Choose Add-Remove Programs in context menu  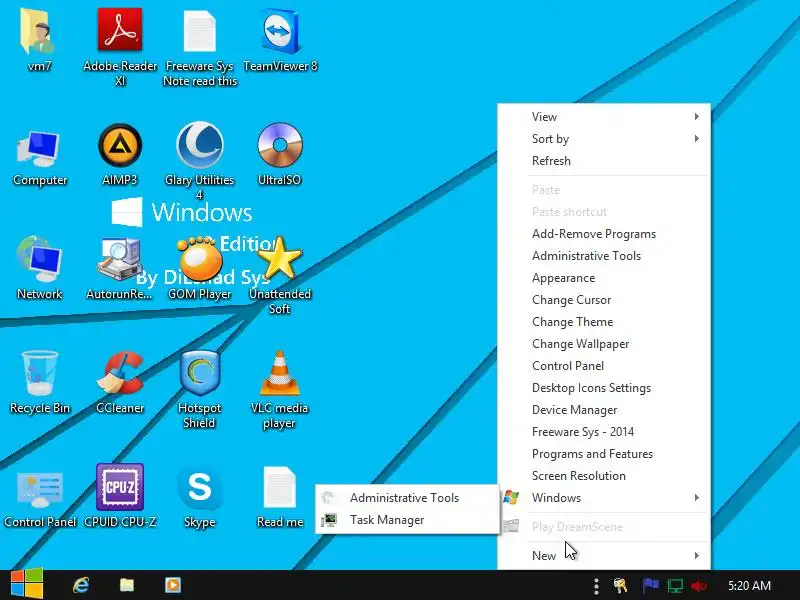(604, 234)
